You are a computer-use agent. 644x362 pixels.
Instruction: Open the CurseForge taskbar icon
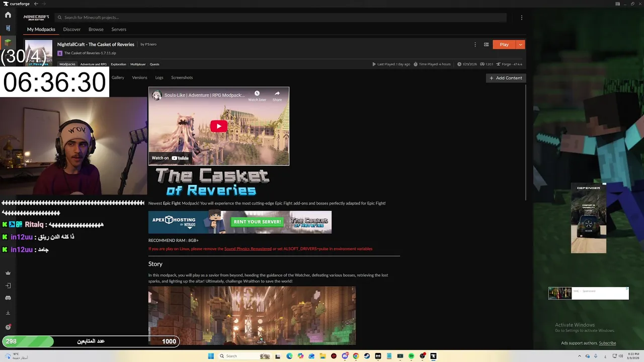pyautogui.click(x=433, y=356)
